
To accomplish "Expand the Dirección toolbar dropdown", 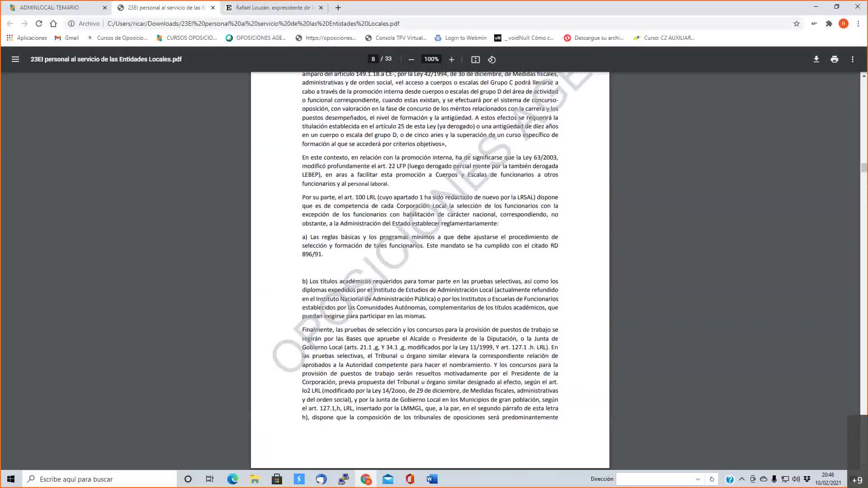I will point(698,479).
